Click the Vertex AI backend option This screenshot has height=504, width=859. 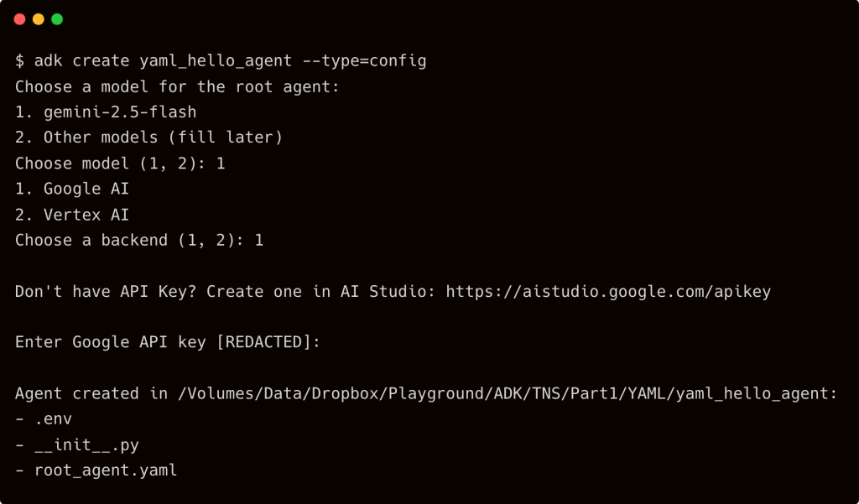click(86, 215)
